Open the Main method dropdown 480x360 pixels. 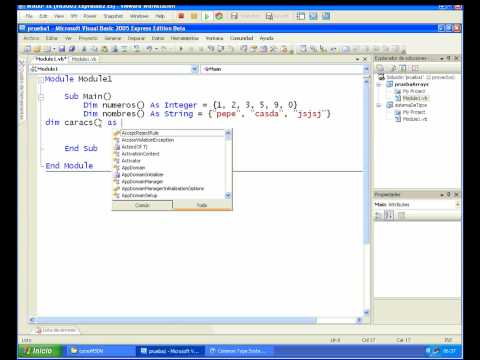point(366,69)
